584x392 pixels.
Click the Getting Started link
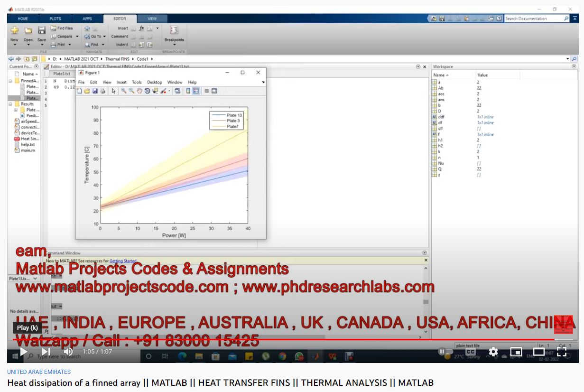pos(123,261)
